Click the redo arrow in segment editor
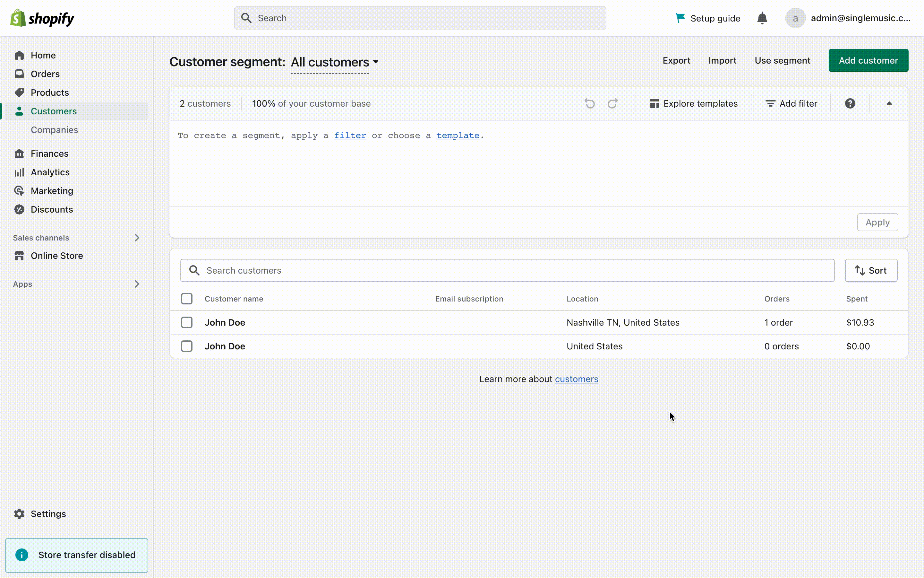Image resolution: width=924 pixels, height=578 pixels. click(x=612, y=104)
